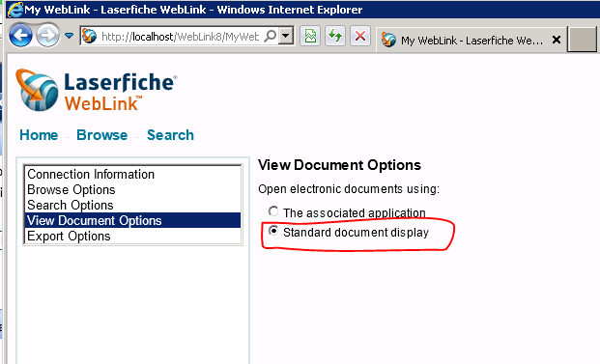This screenshot has width=600, height=364.
Task: Expand the address bar autocomplete dropdown
Action: 285,37
